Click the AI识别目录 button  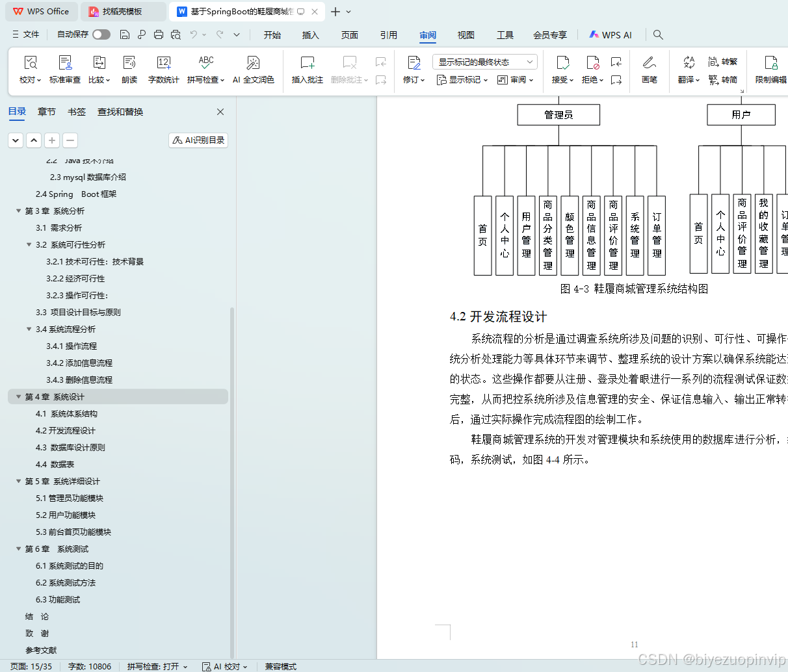point(198,140)
